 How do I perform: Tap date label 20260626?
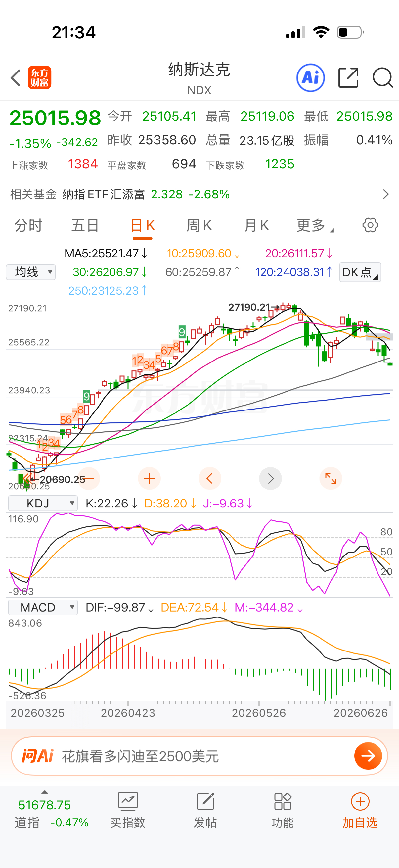pyautogui.click(x=361, y=713)
